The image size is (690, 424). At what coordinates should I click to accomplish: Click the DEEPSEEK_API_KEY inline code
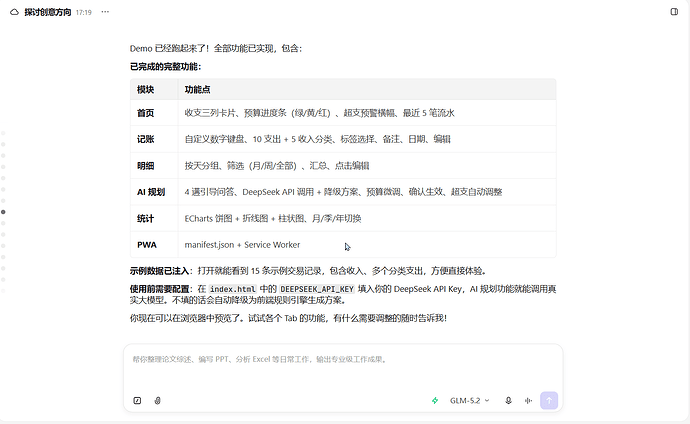click(317, 289)
